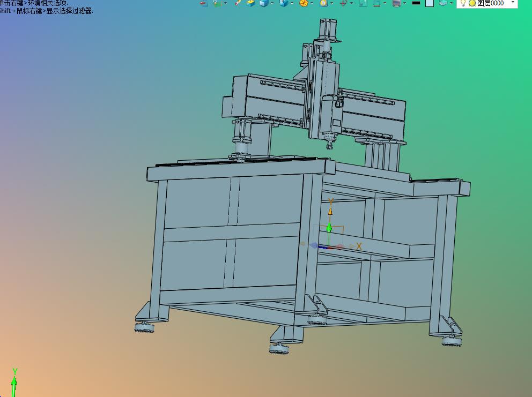
Task: Expand dropdown beside red crosshair icon
Action: point(351,3)
